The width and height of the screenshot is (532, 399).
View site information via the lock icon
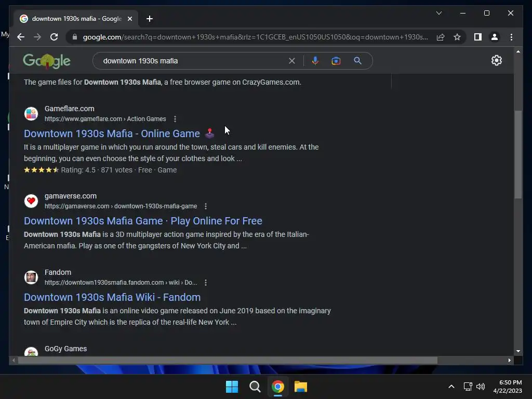(x=75, y=37)
